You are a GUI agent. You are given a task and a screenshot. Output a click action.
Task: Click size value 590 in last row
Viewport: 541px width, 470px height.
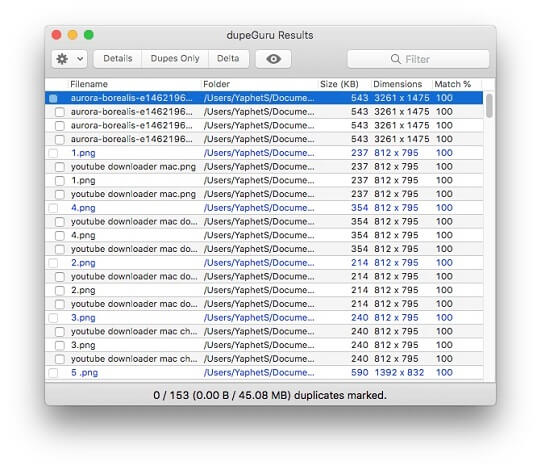(x=360, y=373)
